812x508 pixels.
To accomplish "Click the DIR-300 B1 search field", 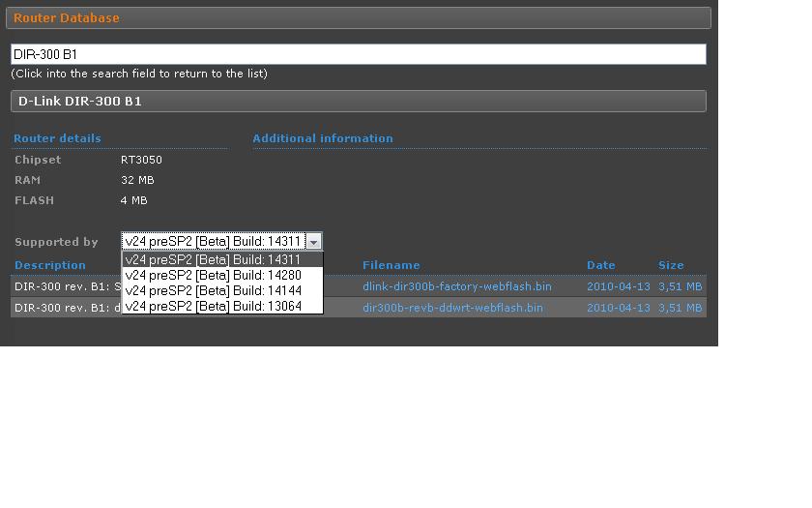I will (359, 54).
